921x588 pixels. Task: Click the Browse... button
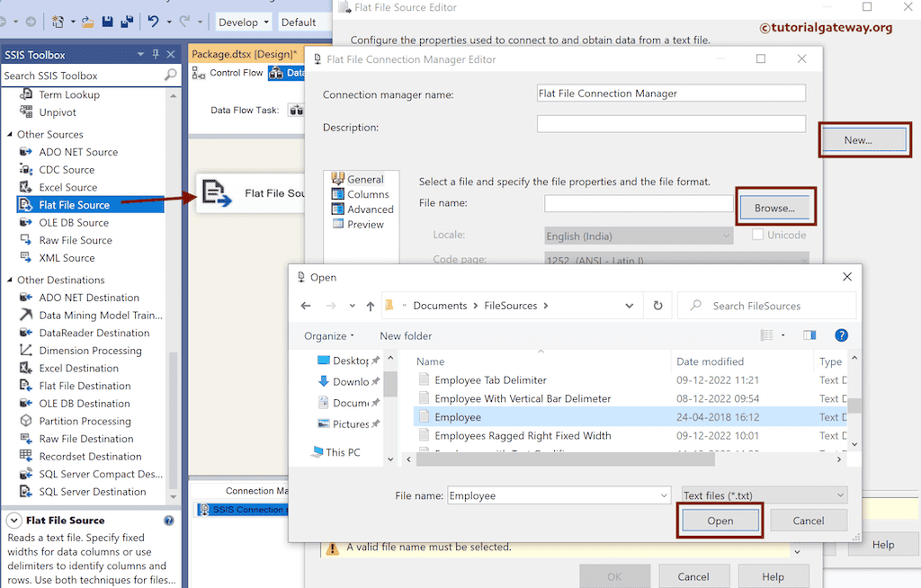click(x=774, y=208)
